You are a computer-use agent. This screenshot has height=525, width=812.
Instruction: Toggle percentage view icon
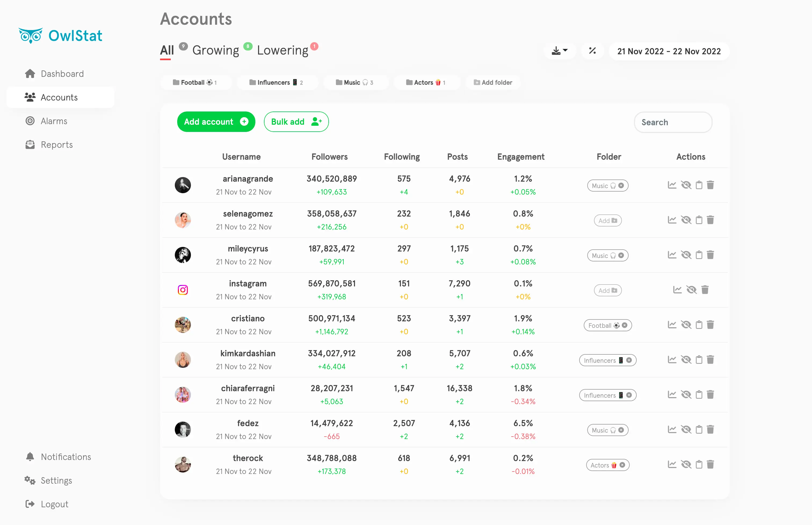click(x=592, y=51)
